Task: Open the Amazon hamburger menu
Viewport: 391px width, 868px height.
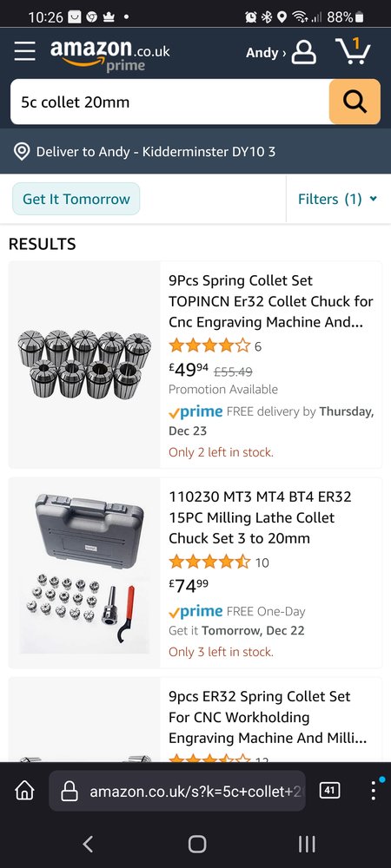Action: pos(25,51)
